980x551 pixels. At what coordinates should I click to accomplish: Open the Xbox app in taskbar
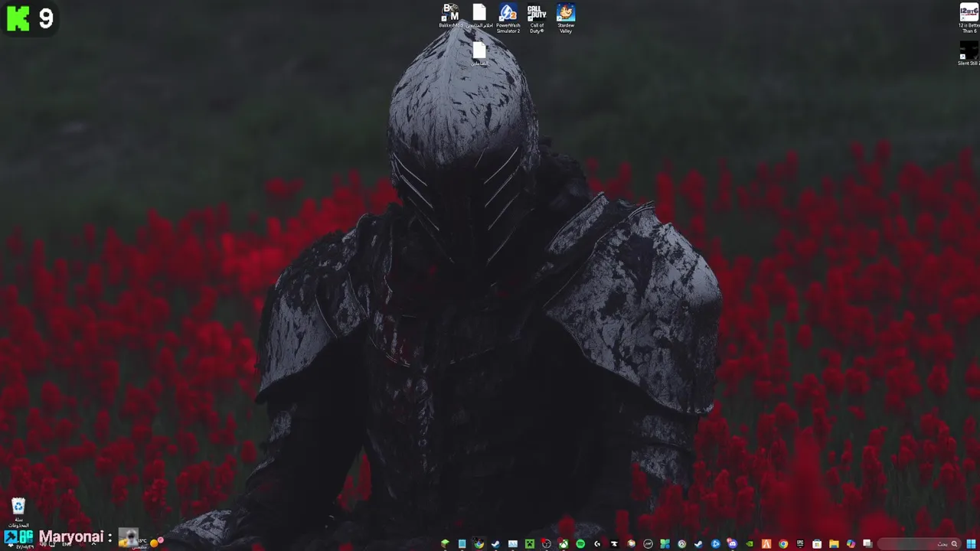(x=563, y=543)
